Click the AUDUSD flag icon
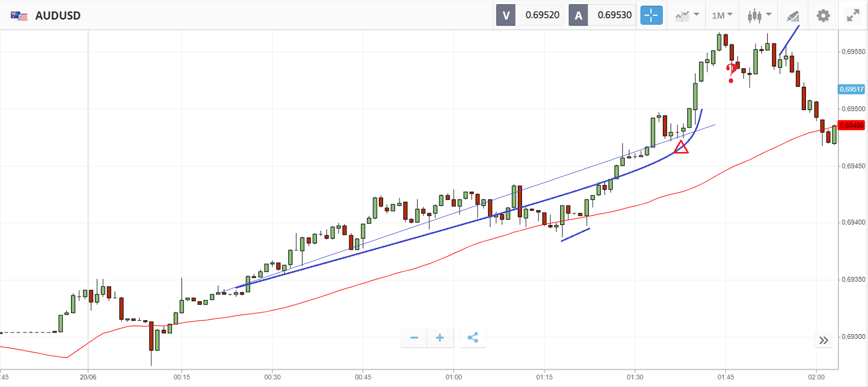Viewport: 868px width, 387px height. point(19,16)
